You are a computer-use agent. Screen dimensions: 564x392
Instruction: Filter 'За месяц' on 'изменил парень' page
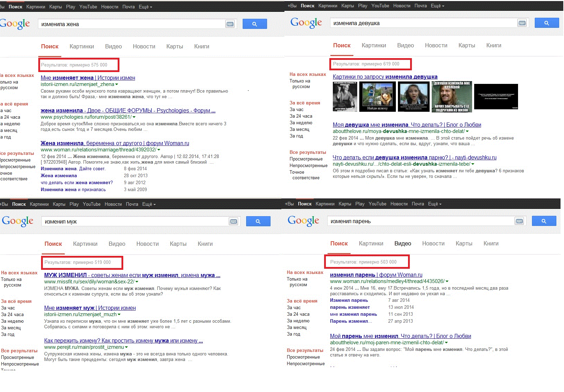pyautogui.click(x=297, y=327)
